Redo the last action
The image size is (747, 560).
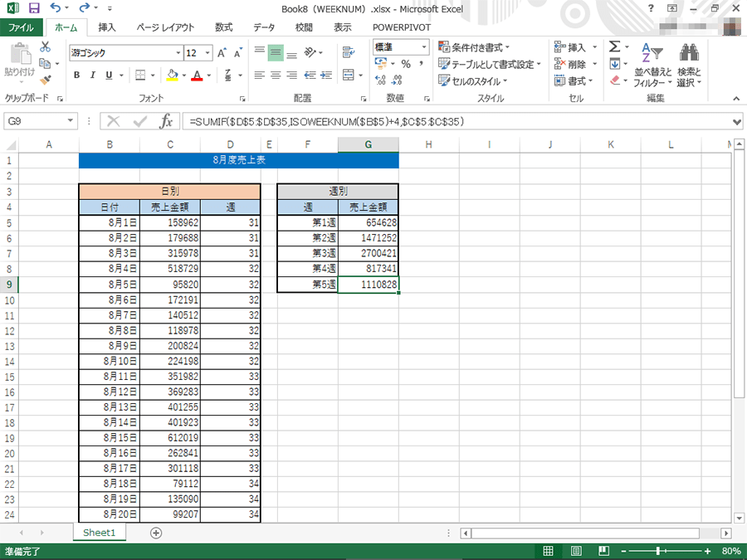tap(85, 7)
